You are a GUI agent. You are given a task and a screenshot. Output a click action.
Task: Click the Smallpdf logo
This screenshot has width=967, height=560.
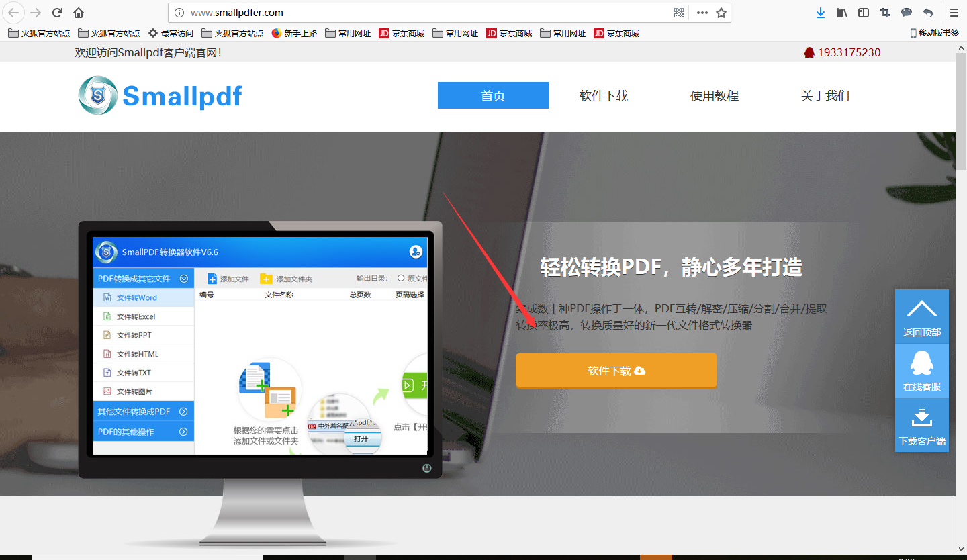coord(160,96)
